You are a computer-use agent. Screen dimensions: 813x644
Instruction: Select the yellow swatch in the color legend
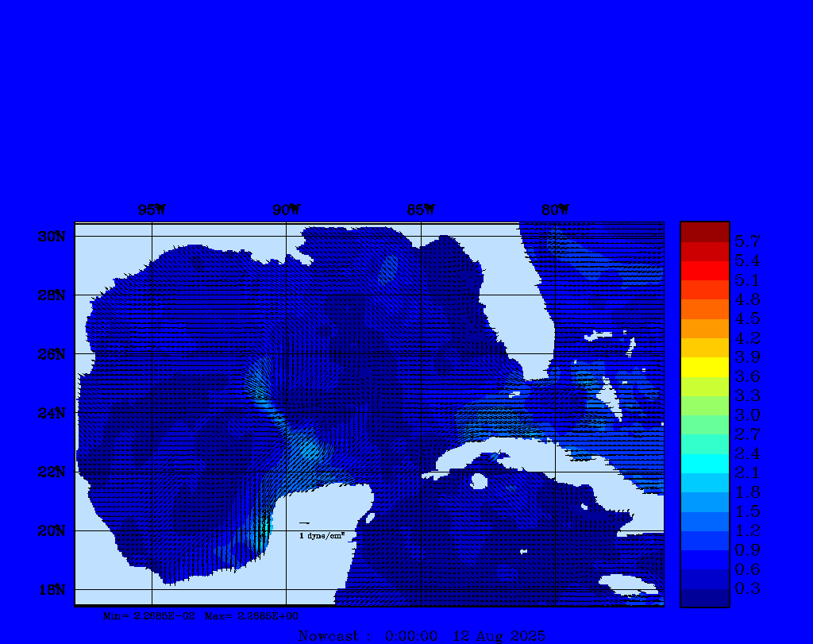(704, 367)
